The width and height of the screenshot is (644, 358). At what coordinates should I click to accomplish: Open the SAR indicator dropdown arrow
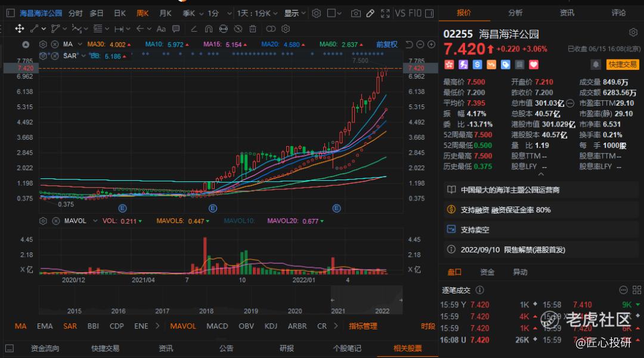coord(83,56)
